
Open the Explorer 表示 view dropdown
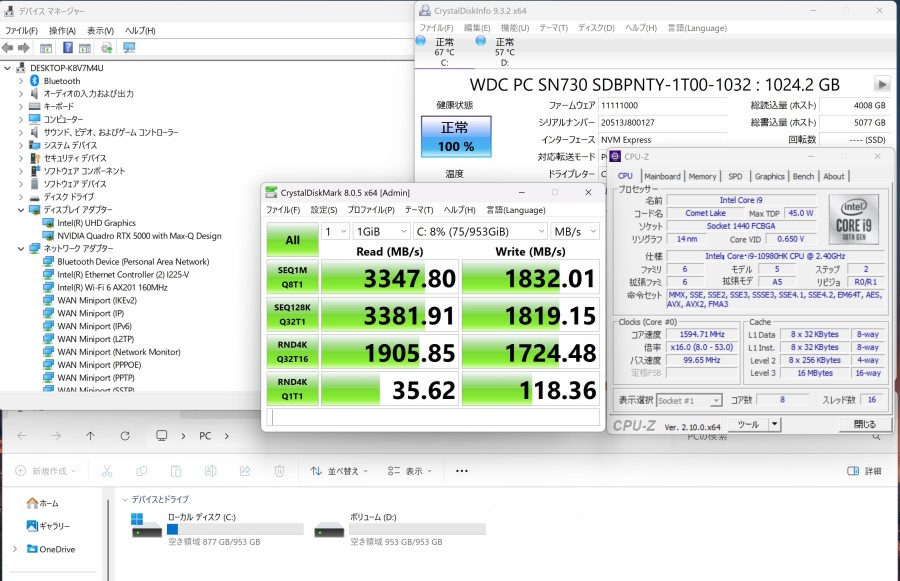[x=410, y=471]
